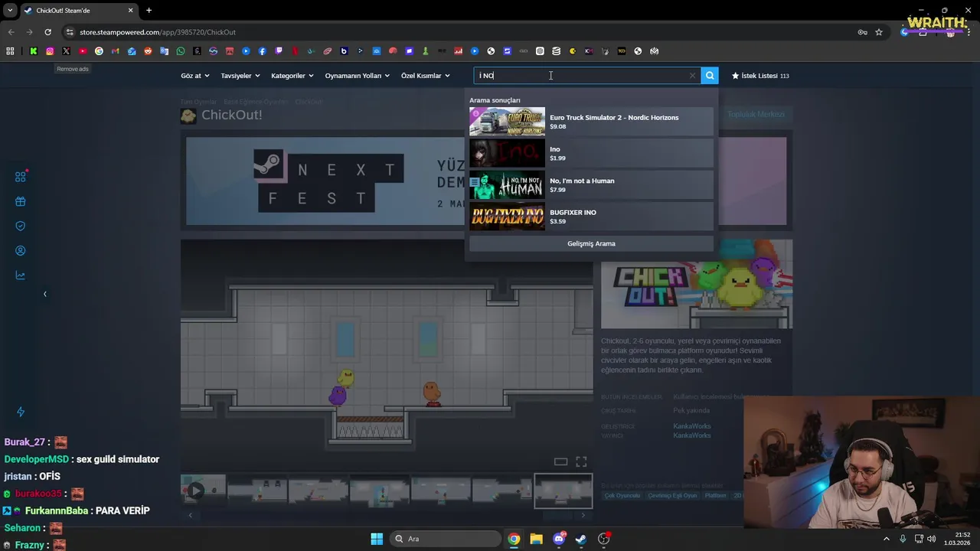Open the Gmail bookmark icon
Screen dimensions: 980x551
coord(115,51)
